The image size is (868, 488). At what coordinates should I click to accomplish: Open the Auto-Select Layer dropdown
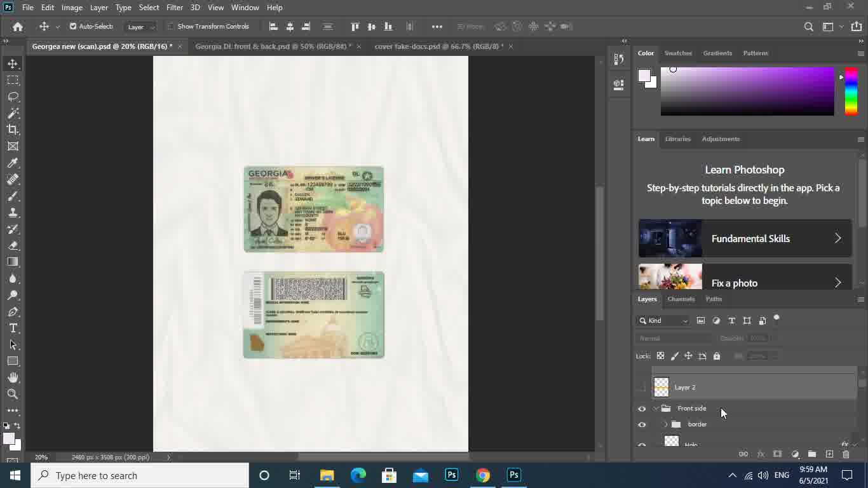140,27
